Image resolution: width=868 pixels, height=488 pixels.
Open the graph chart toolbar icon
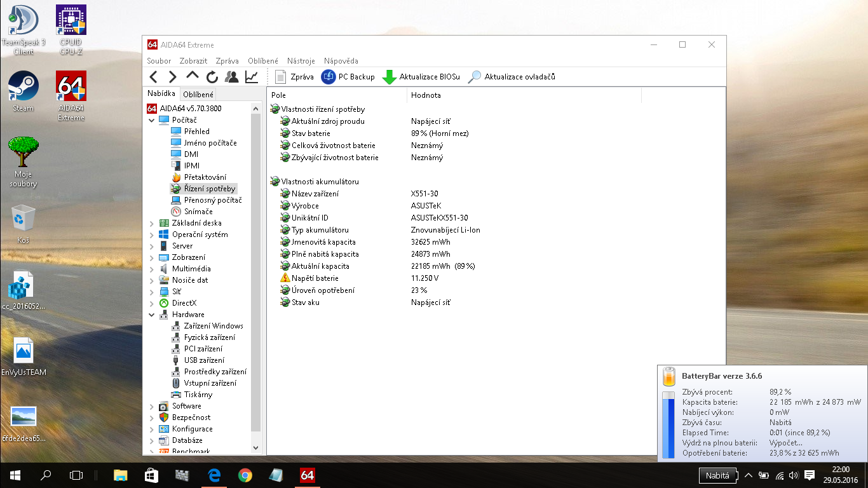(x=252, y=77)
